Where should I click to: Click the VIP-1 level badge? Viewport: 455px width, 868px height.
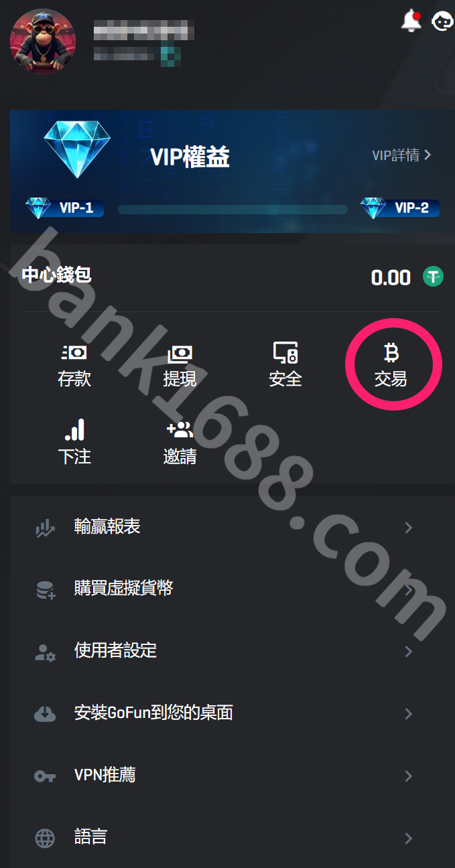click(x=65, y=208)
